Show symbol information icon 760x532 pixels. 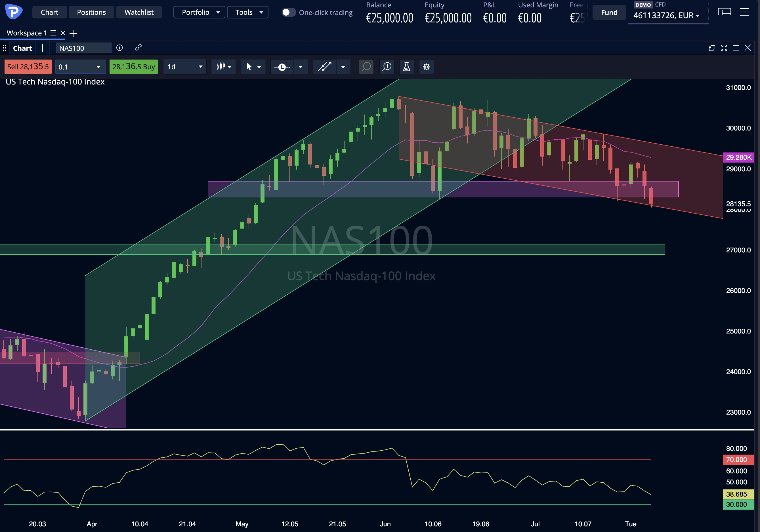(x=119, y=48)
